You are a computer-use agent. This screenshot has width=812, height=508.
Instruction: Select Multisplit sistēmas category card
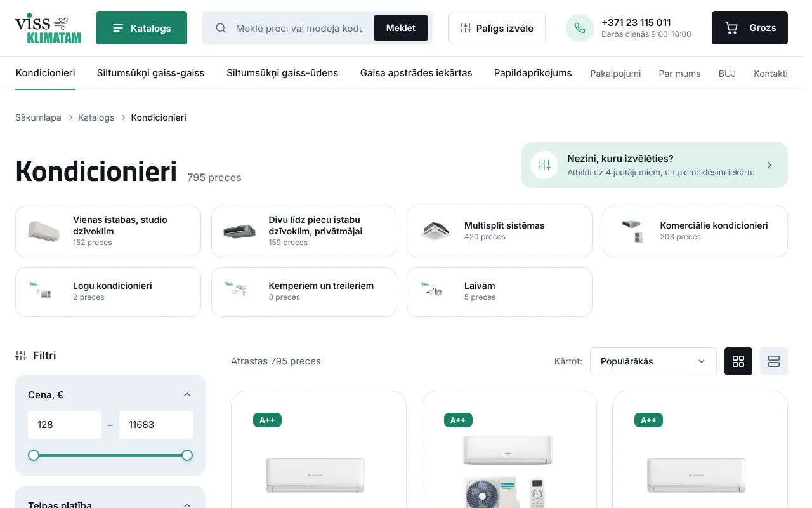[499, 231]
